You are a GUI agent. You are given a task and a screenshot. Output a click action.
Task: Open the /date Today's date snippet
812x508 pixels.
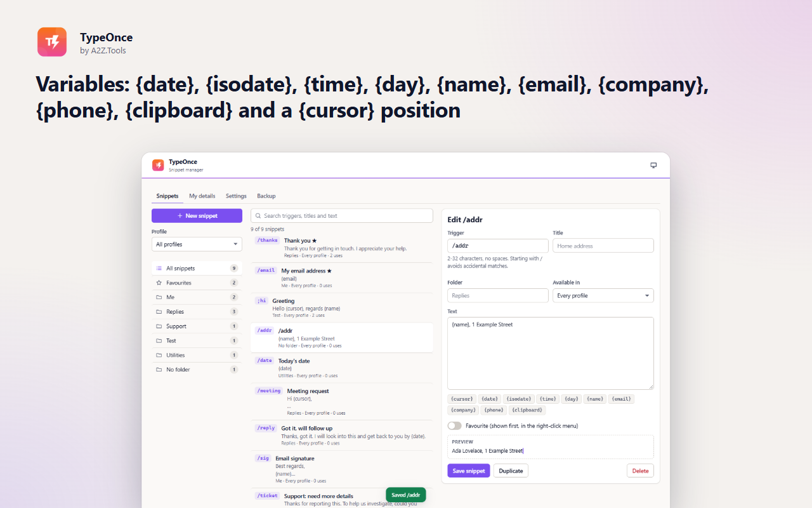tap(342, 368)
